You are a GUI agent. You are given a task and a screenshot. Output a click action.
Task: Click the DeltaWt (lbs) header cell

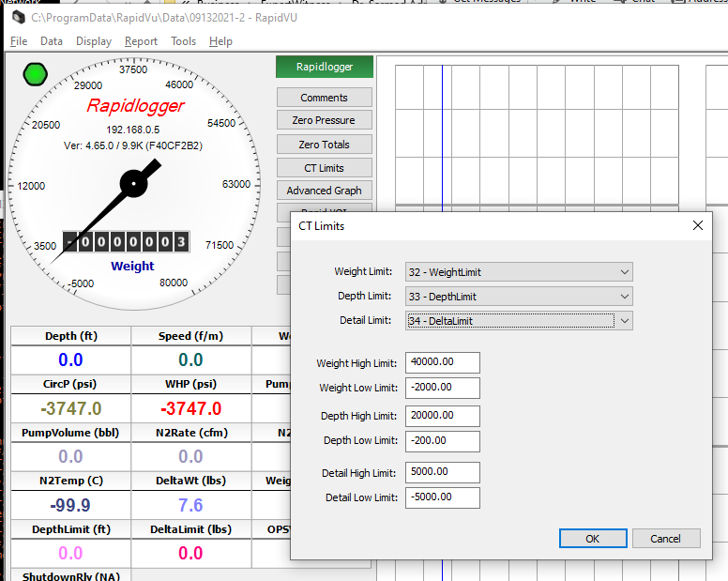tap(190, 482)
